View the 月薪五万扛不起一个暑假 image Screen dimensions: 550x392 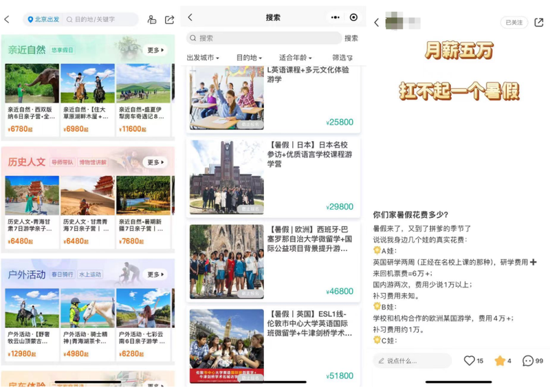[x=459, y=70]
